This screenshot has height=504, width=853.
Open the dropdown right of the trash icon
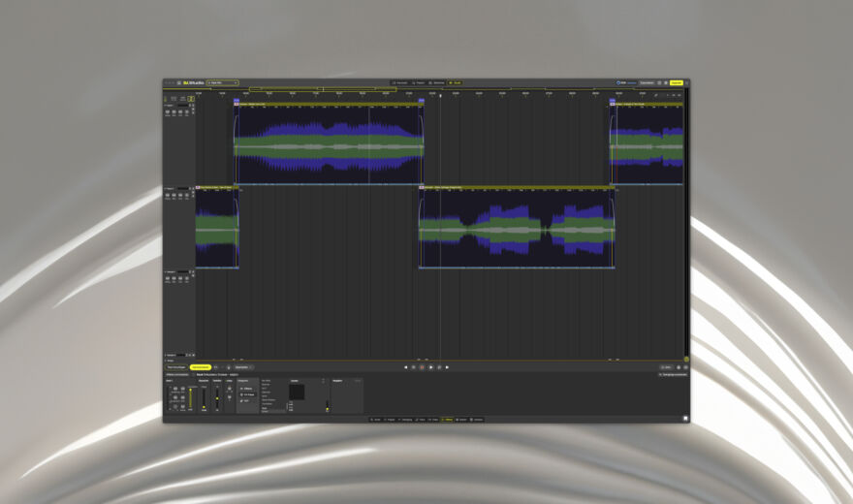pos(243,367)
